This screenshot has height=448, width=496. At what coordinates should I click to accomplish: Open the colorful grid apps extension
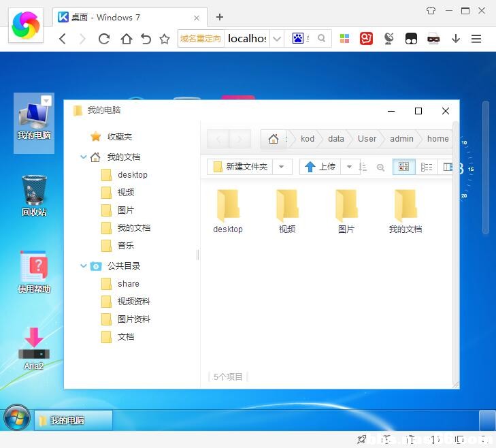(x=344, y=39)
